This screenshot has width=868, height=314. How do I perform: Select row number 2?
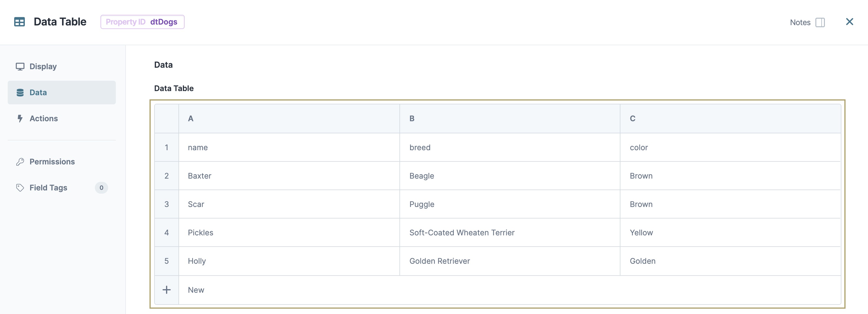click(x=166, y=176)
